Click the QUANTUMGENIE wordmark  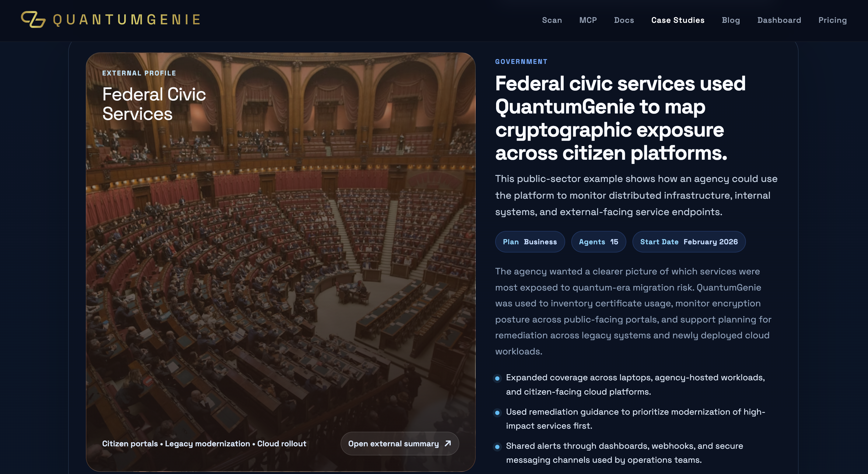pyautogui.click(x=127, y=19)
